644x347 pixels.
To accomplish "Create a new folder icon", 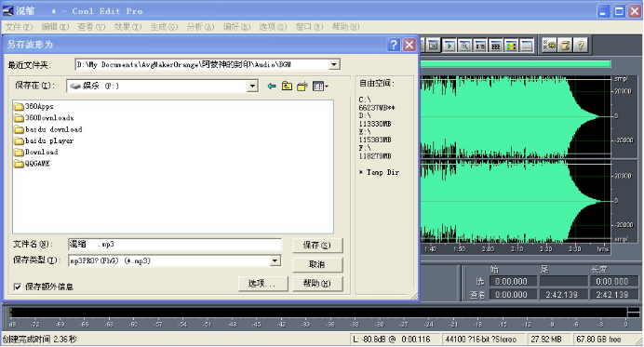I will [x=302, y=87].
